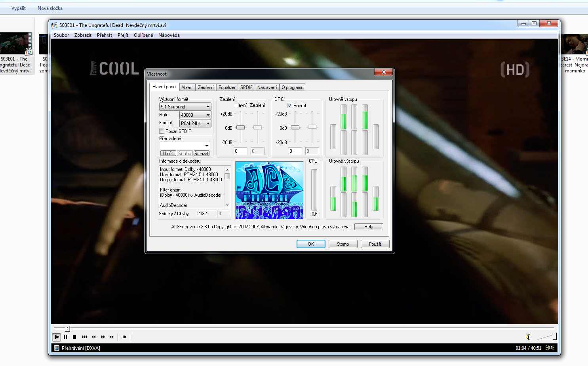Click the 01:04 / 40:51 time display

[528, 348]
